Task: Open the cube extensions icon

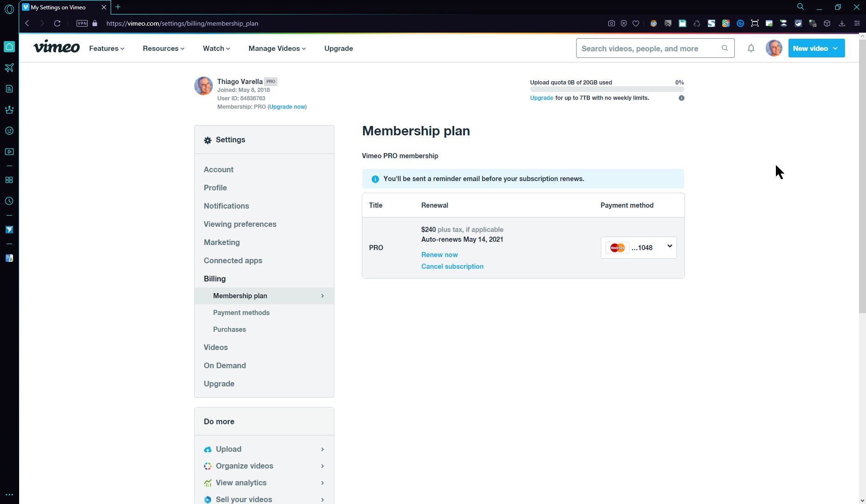Action: (x=827, y=23)
